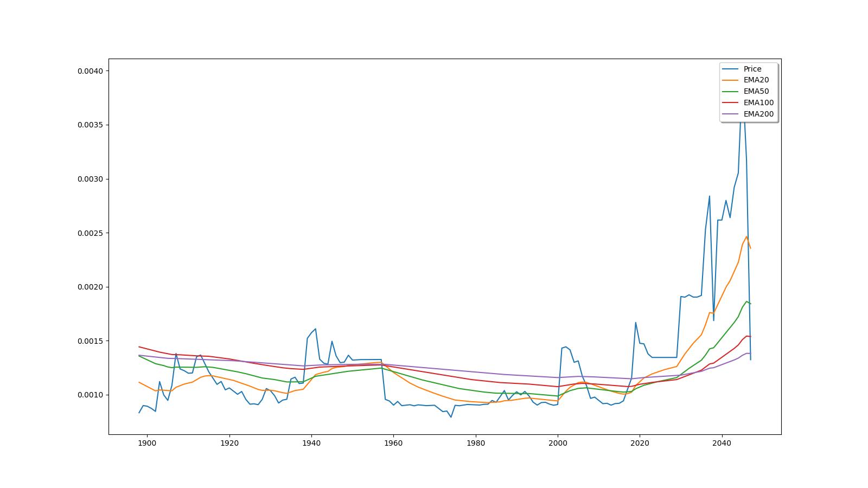Viewport: 868px width, 488px height.
Task: Click the 2000 x-axis tick label
Action: click(558, 443)
